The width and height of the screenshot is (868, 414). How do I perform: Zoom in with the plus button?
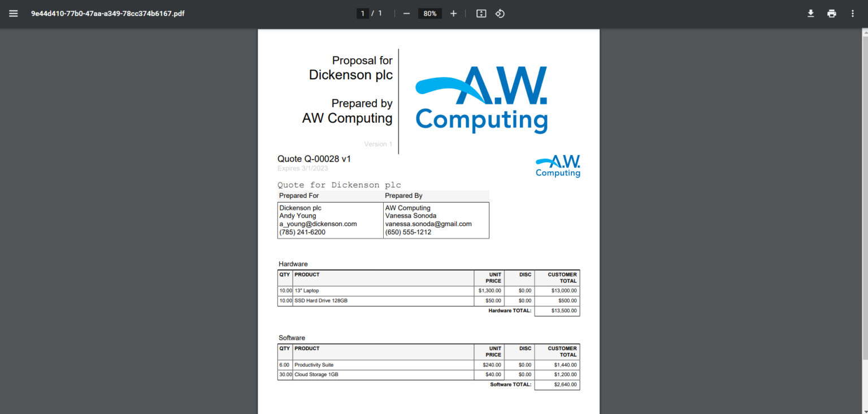click(x=453, y=14)
